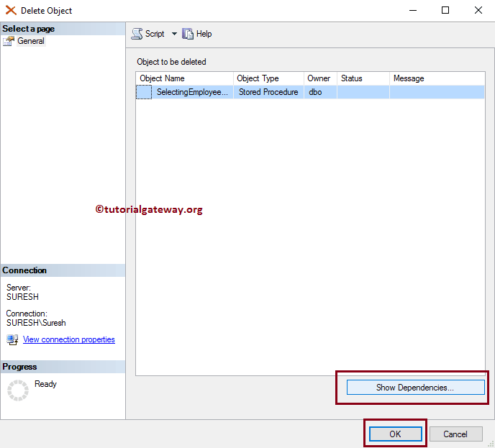
Task: Click the Help label in toolbar
Action: pyautogui.click(x=204, y=34)
